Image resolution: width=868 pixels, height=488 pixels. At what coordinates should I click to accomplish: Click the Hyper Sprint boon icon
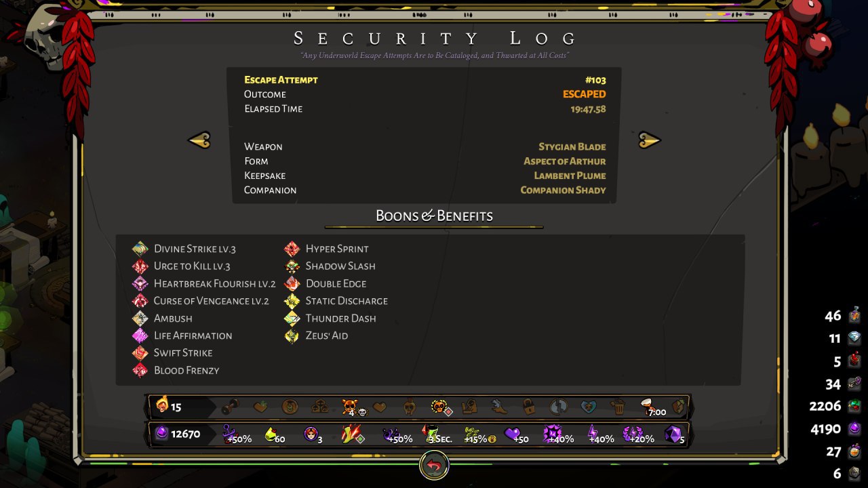[292, 249]
